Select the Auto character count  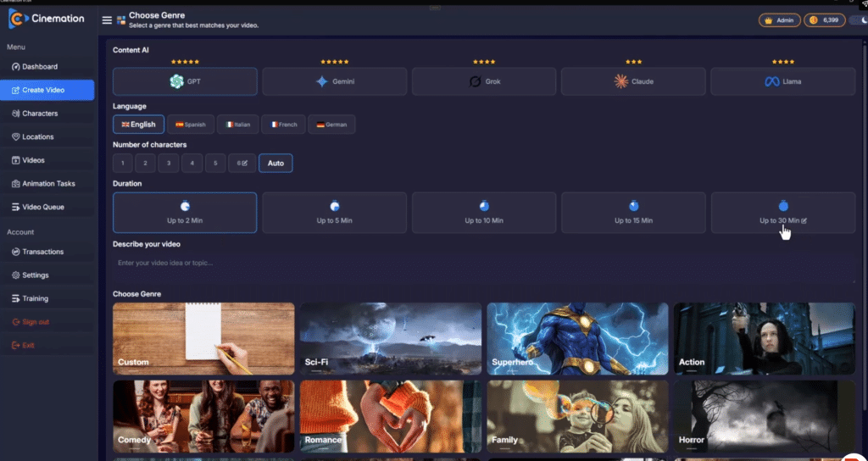(275, 163)
